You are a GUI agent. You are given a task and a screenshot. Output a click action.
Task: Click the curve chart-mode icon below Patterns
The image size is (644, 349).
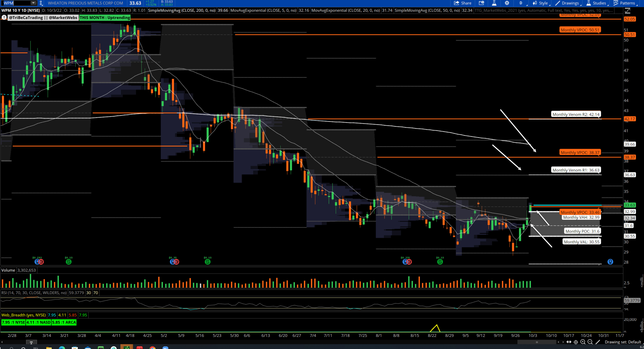pyautogui.click(x=627, y=11)
